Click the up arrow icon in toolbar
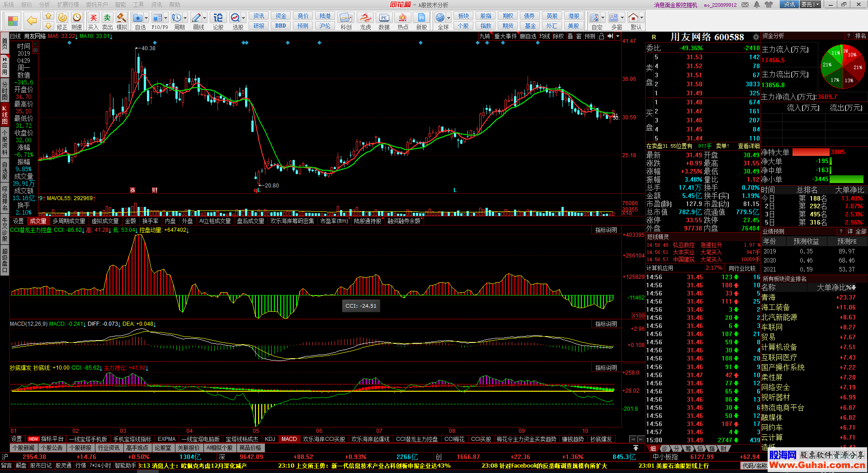This screenshot has height=473, width=868. (x=48, y=16)
